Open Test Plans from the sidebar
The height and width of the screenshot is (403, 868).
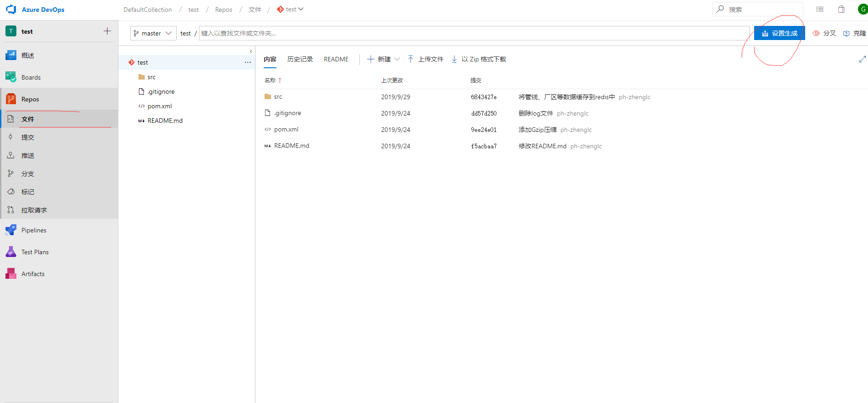(35, 252)
